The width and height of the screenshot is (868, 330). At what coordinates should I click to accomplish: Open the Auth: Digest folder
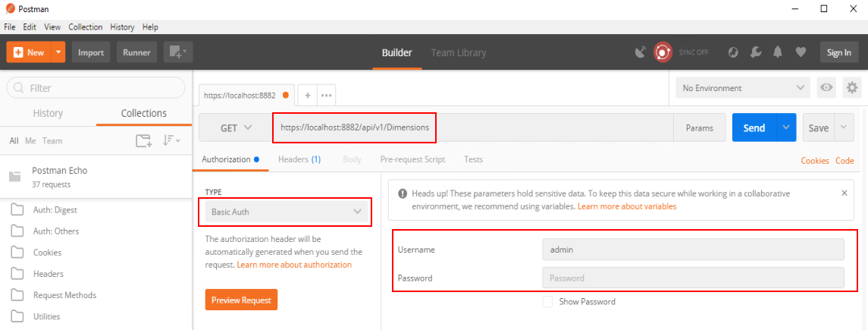click(55, 210)
